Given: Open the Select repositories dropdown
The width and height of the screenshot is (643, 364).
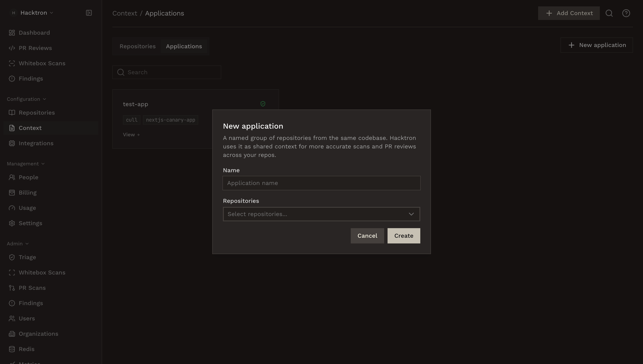Looking at the screenshot, I should [x=321, y=214].
